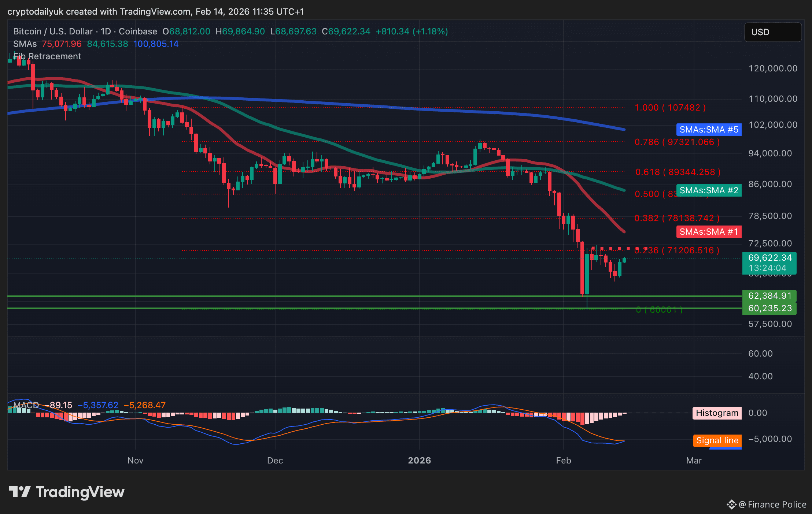Click the SMAs:SMA #1 red label

(708, 232)
